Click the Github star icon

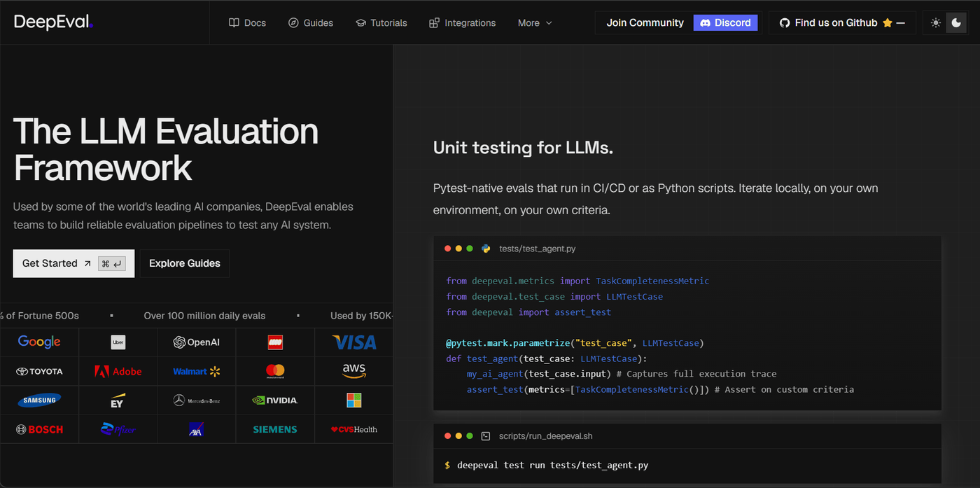point(888,23)
